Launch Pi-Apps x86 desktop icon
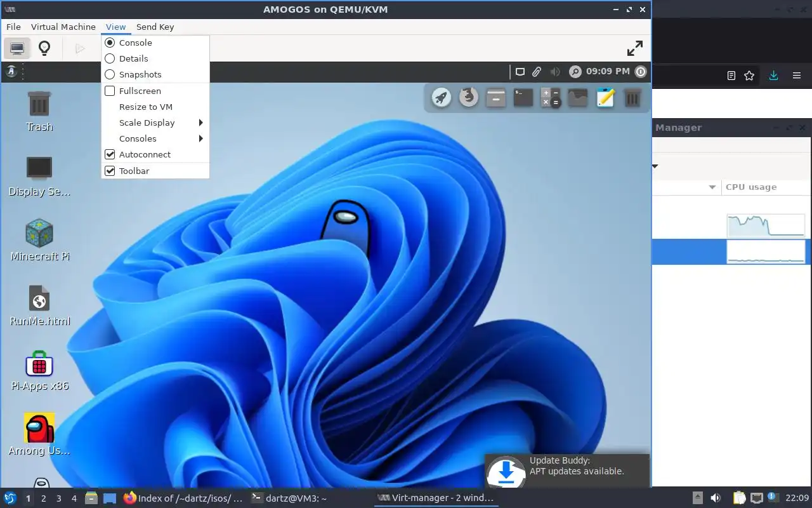Screen dimensions: 812x508 [39, 370]
